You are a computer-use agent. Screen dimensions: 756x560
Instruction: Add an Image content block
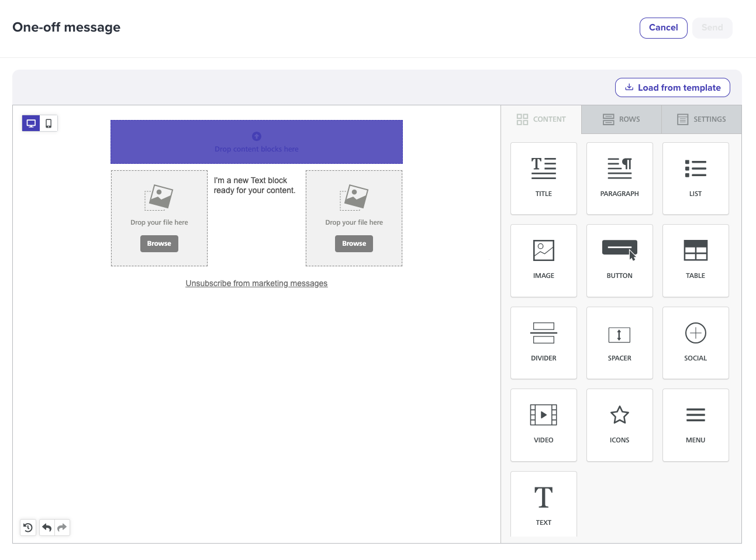point(544,260)
